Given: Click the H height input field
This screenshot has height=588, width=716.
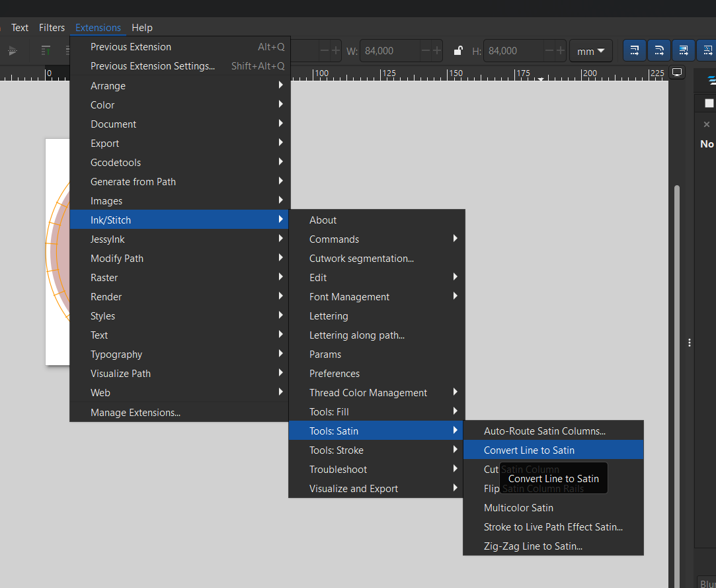Looking at the screenshot, I should [x=514, y=51].
